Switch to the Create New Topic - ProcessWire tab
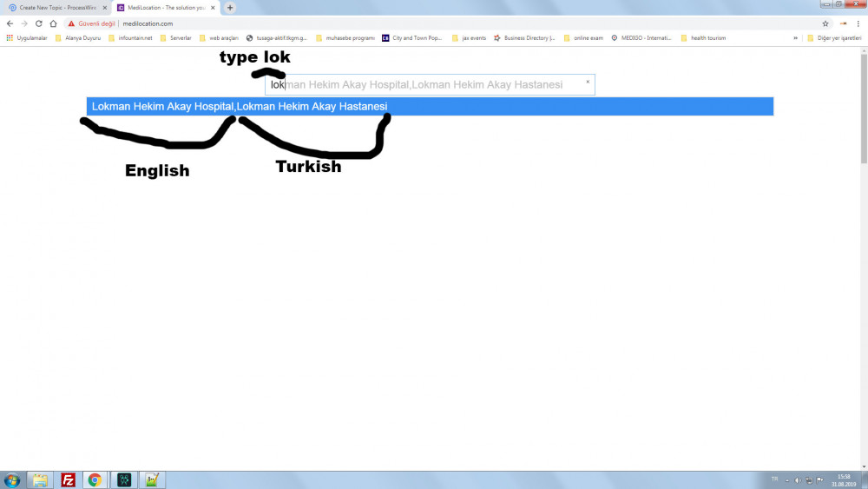Viewport: 868px width, 489px height. 57,8
